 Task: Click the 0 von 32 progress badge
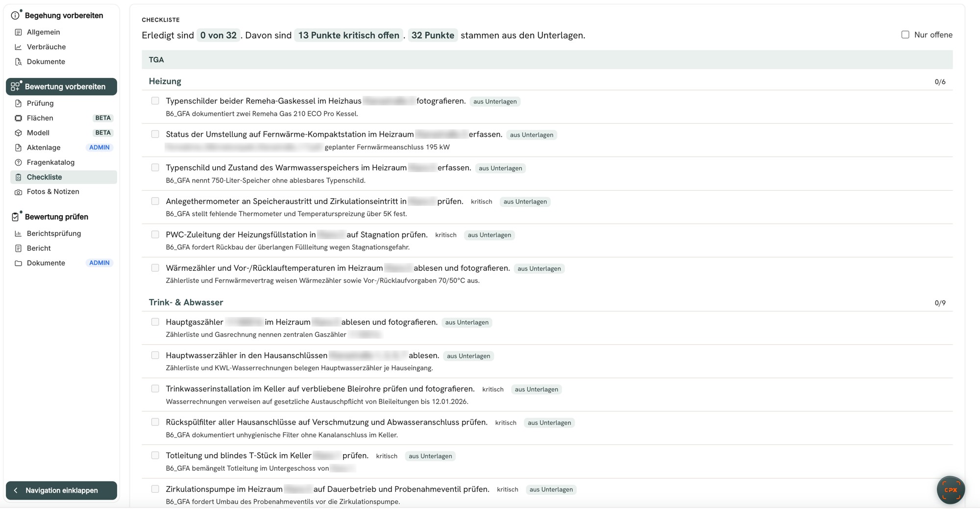218,35
